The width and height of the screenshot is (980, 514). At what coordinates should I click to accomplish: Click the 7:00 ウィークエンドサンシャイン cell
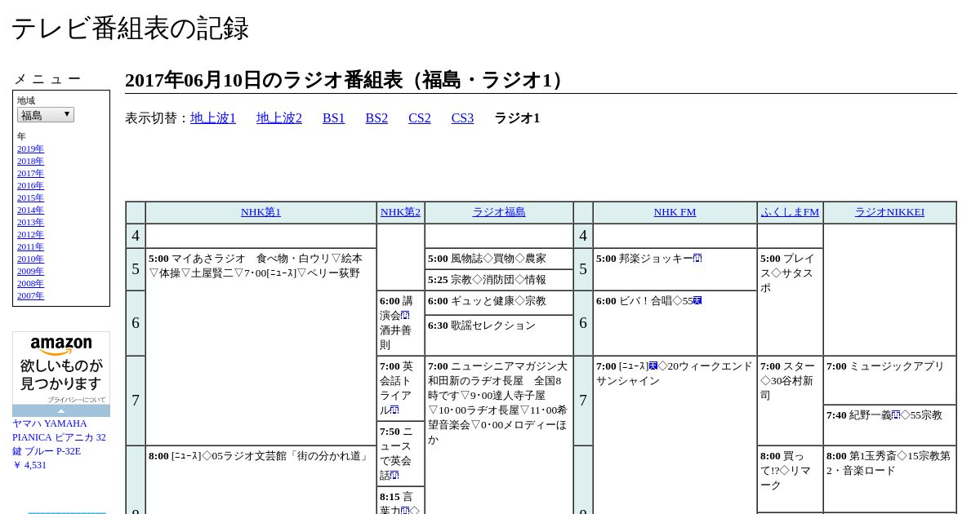pos(675,435)
